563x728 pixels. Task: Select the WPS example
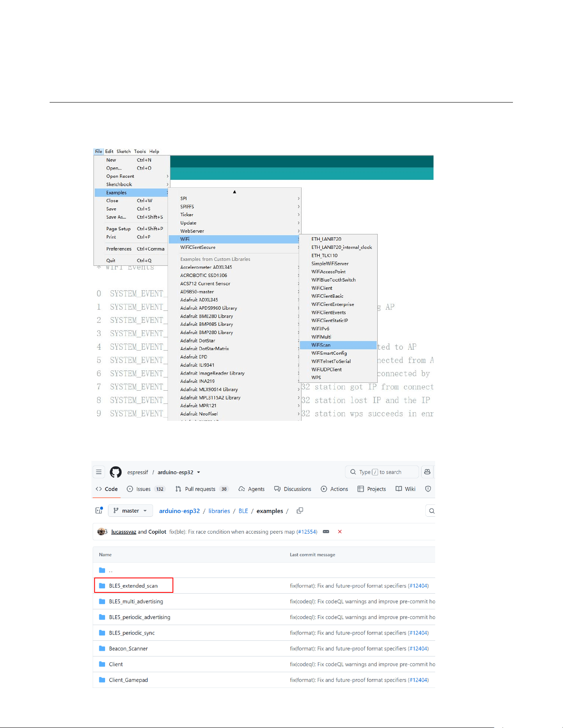[x=338, y=377]
